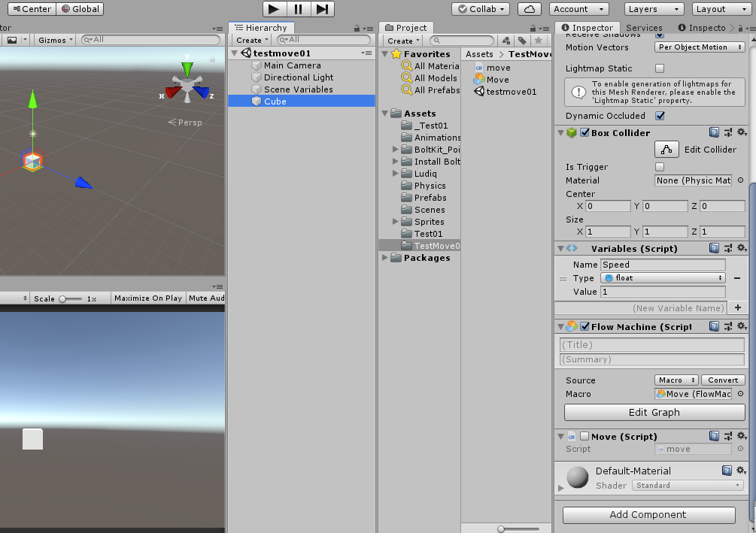Click plus icon to add new variable
The width and height of the screenshot is (756, 533).
tap(737, 307)
